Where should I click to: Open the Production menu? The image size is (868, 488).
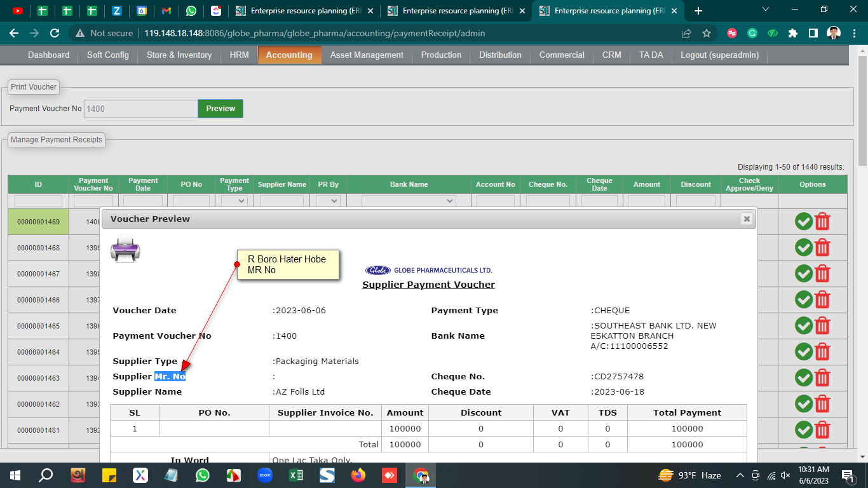[441, 55]
